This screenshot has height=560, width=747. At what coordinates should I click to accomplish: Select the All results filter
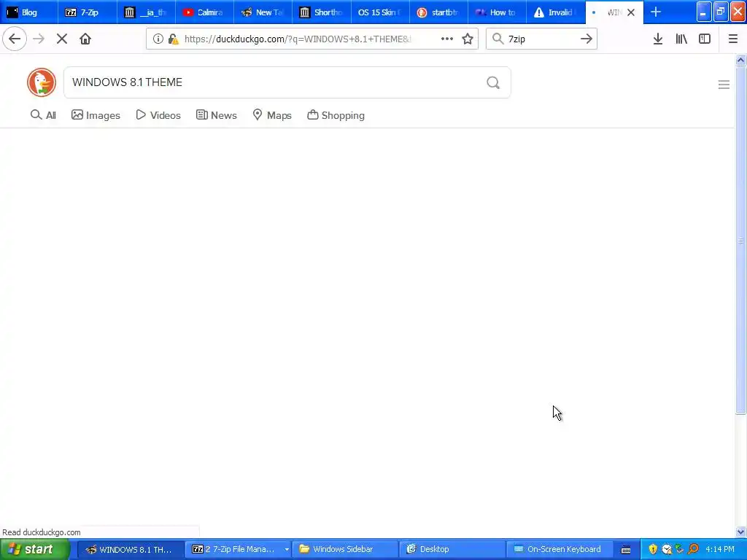click(x=43, y=115)
